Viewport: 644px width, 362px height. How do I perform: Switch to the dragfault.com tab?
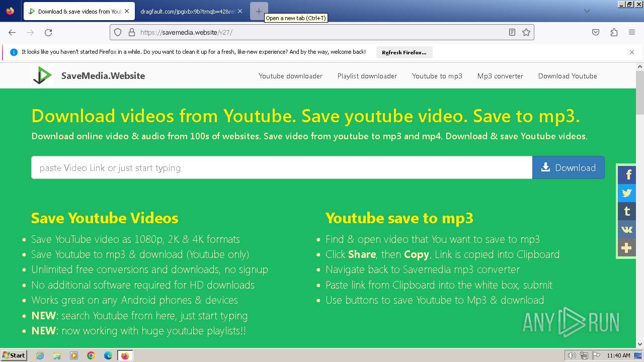[191, 11]
